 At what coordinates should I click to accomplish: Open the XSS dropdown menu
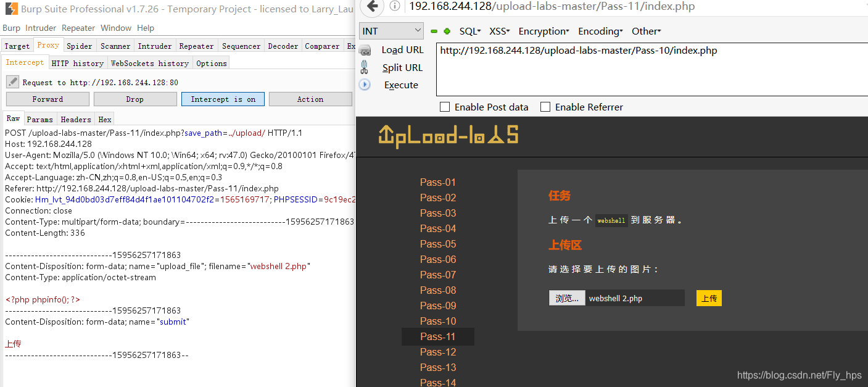click(x=500, y=31)
